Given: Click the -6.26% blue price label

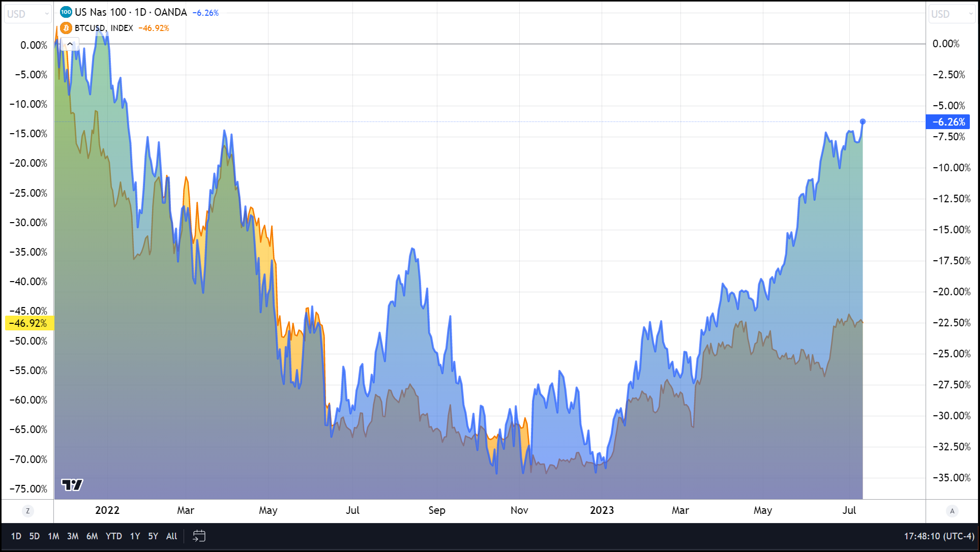Looking at the screenshot, I should coord(948,122).
